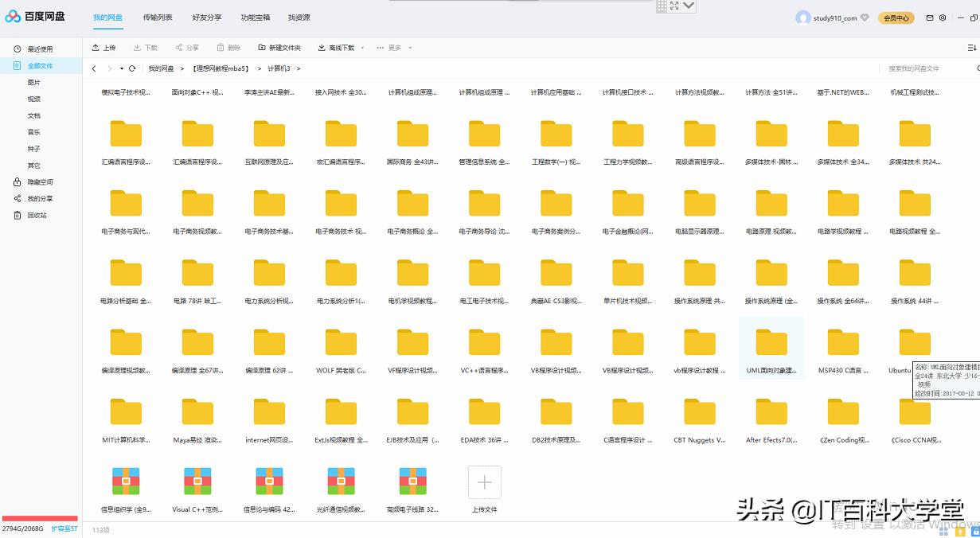
Task: Open the delete (删除) toolbar icon
Action: tap(230, 48)
